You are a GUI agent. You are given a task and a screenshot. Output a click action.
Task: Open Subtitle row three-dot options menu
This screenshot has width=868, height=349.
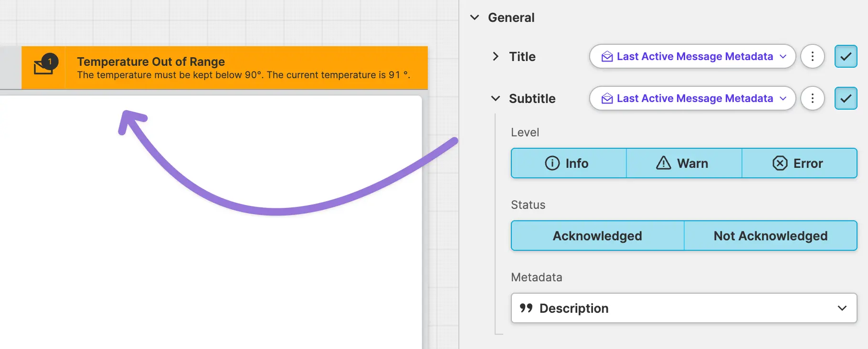[812, 99]
